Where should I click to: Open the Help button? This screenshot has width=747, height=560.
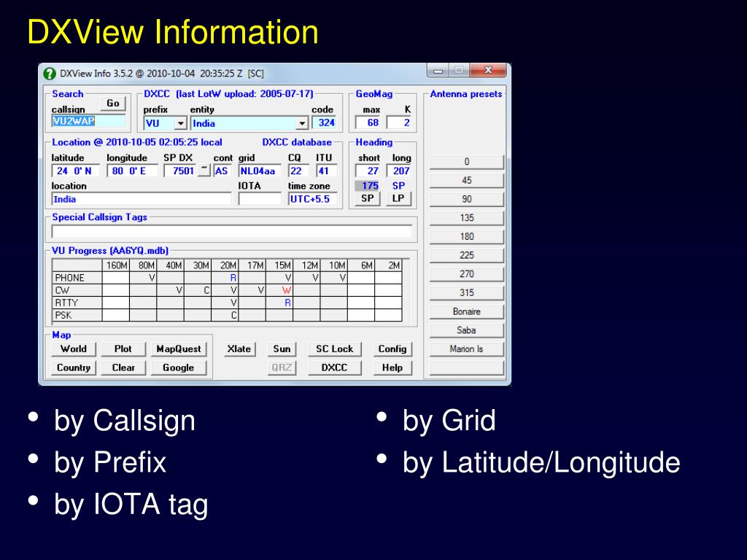(392, 367)
